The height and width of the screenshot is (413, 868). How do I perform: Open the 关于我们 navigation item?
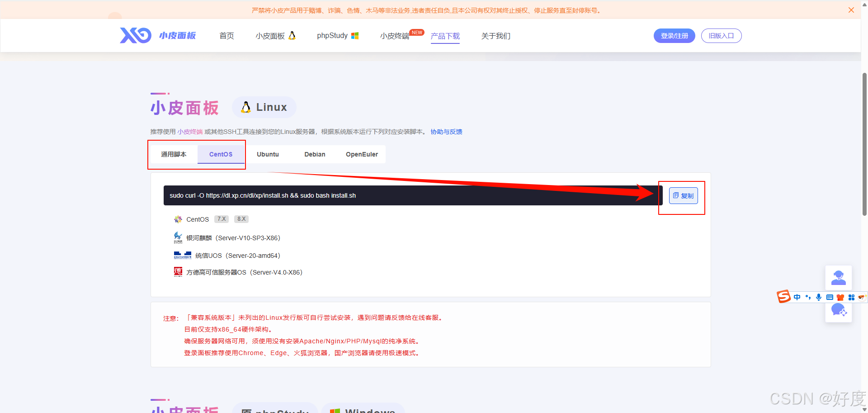496,36
